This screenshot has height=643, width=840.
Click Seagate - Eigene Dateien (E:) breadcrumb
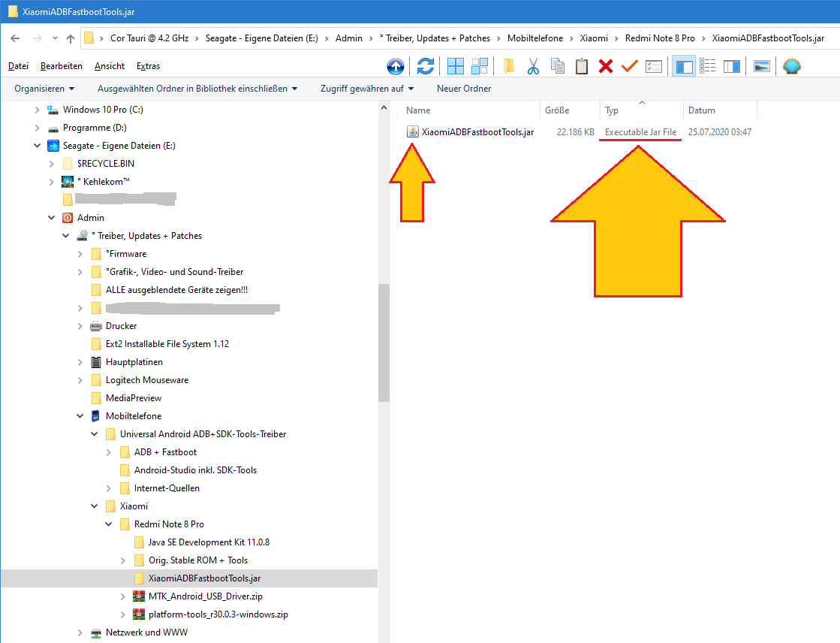[261, 38]
